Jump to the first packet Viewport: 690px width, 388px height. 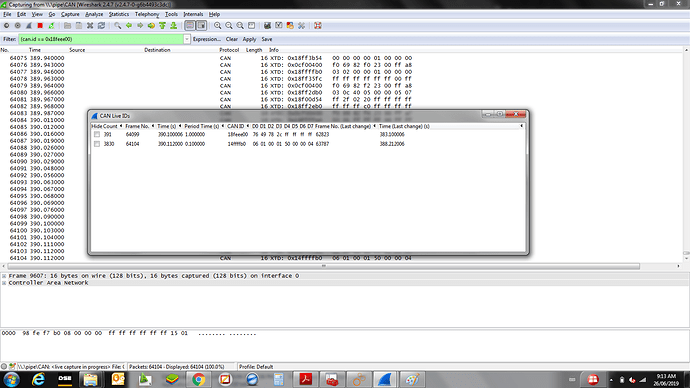tap(162, 26)
